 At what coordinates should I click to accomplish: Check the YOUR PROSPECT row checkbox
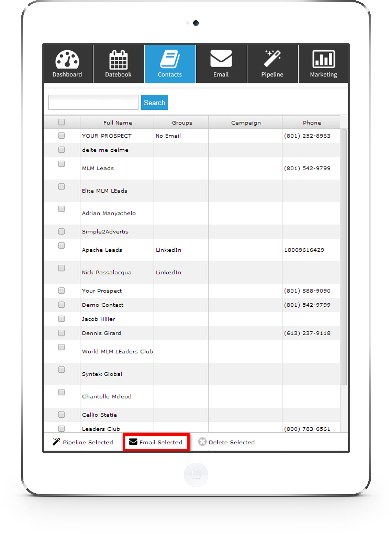pos(61,135)
